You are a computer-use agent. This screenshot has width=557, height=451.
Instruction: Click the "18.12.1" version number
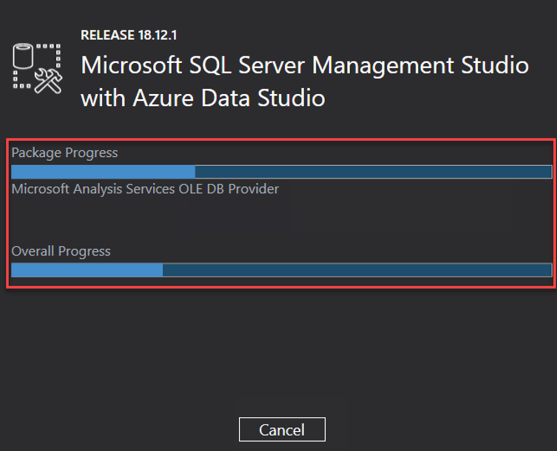(x=157, y=35)
